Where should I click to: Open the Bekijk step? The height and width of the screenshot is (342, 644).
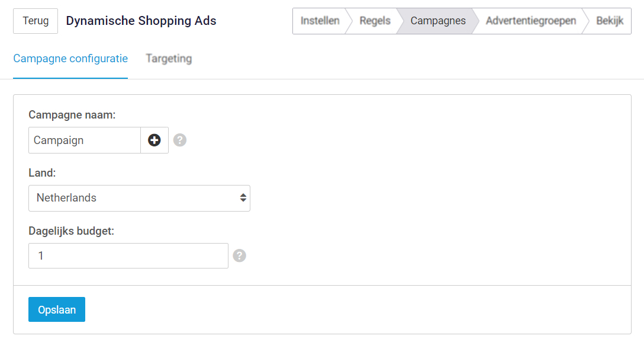pyautogui.click(x=610, y=21)
